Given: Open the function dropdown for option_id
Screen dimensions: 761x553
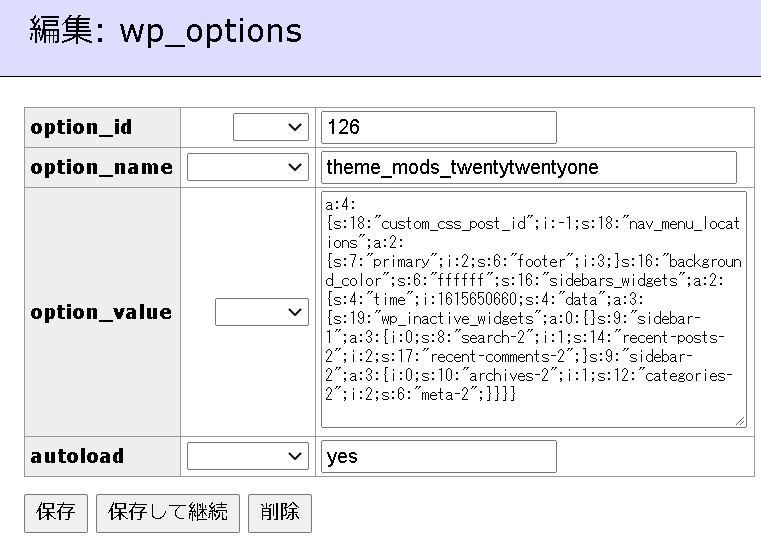Looking at the screenshot, I should [x=270, y=127].
